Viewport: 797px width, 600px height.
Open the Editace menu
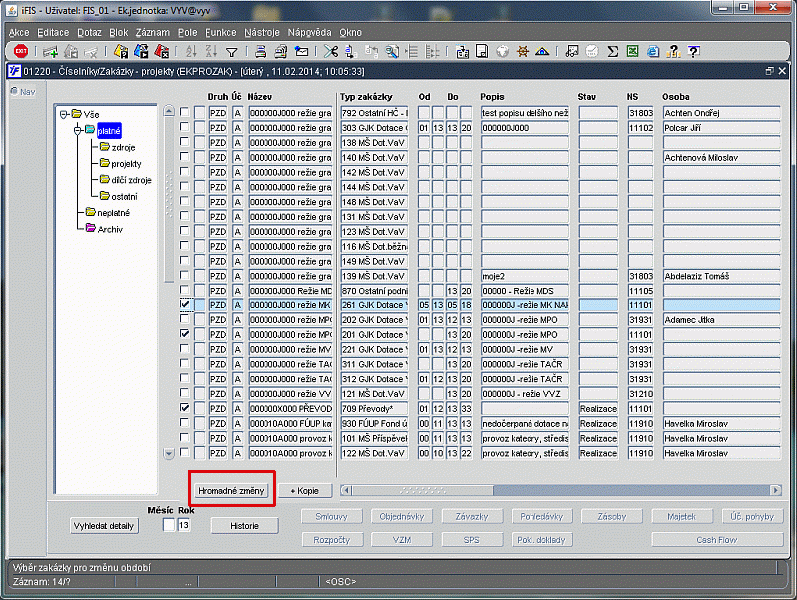click(53, 33)
